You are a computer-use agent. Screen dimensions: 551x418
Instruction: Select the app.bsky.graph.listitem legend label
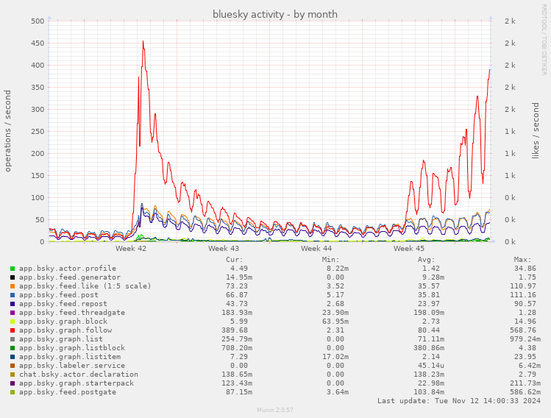tap(70, 357)
